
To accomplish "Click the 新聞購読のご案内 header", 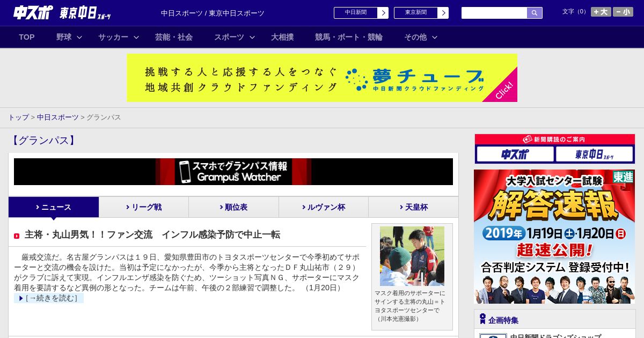I will click(554, 139).
